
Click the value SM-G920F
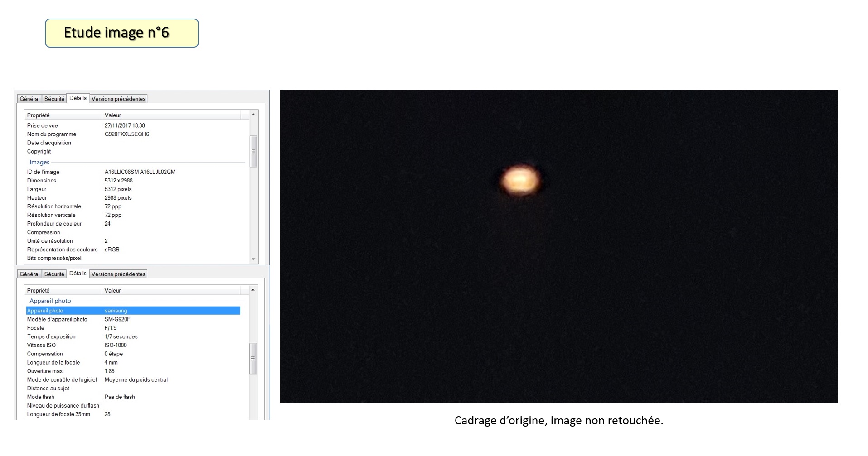pyautogui.click(x=117, y=319)
